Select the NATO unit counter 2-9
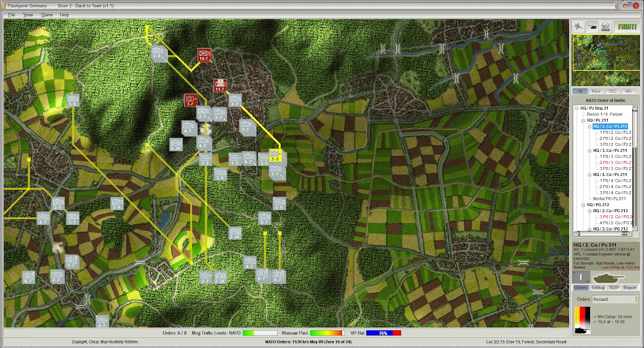 click(x=117, y=203)
